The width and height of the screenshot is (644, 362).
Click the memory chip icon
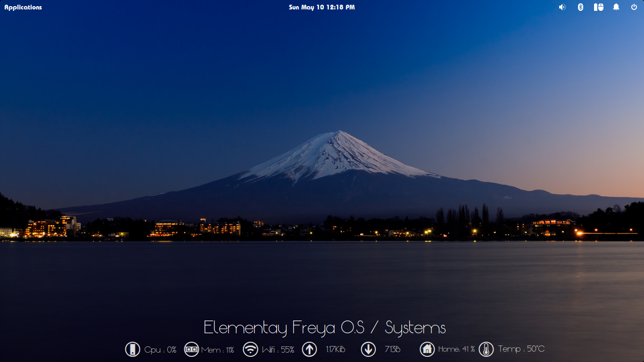(191, 349)
